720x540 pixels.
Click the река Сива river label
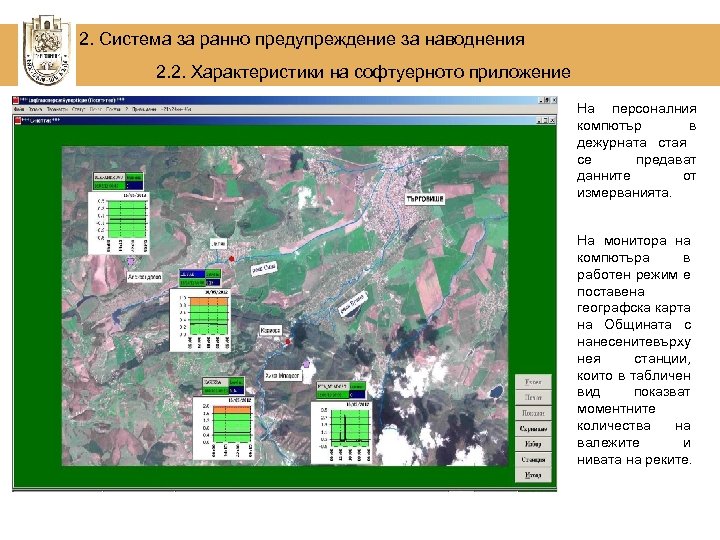pos(264,268)
